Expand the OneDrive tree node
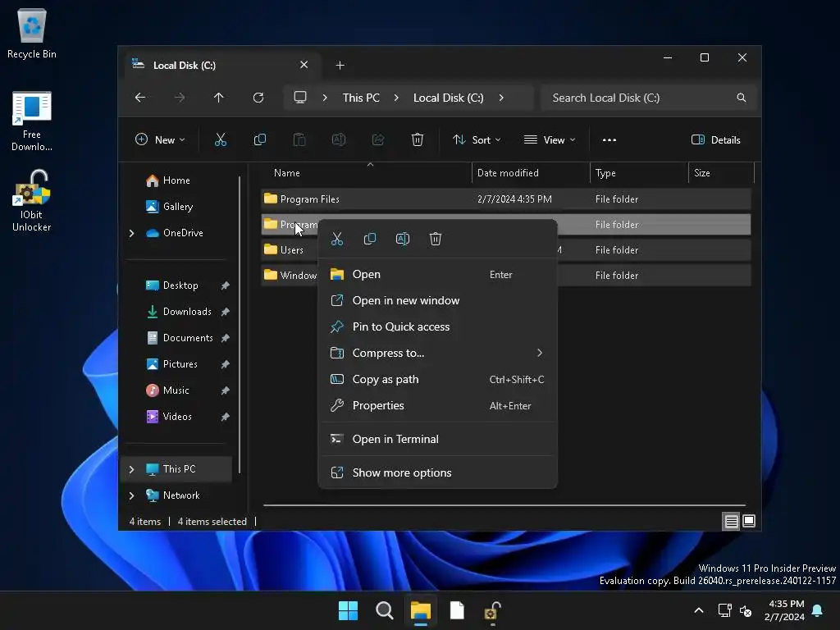The height and width of the screenshot is (630, 840). 132,233
